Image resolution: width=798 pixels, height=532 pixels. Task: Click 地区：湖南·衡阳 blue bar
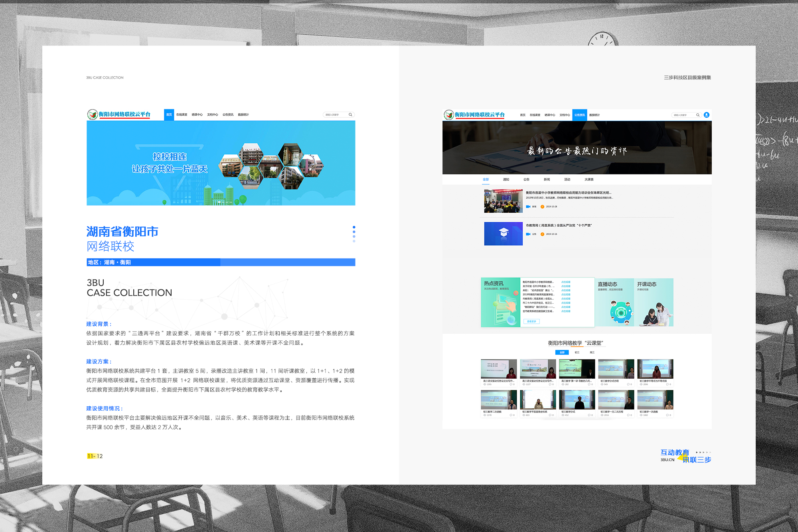tap(221, 262)
